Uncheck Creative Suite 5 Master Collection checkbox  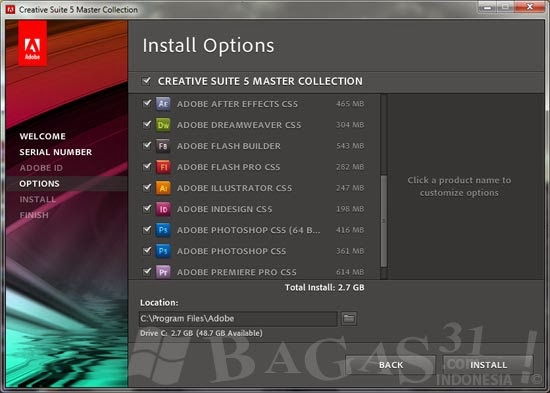click(x=146, y=81)
